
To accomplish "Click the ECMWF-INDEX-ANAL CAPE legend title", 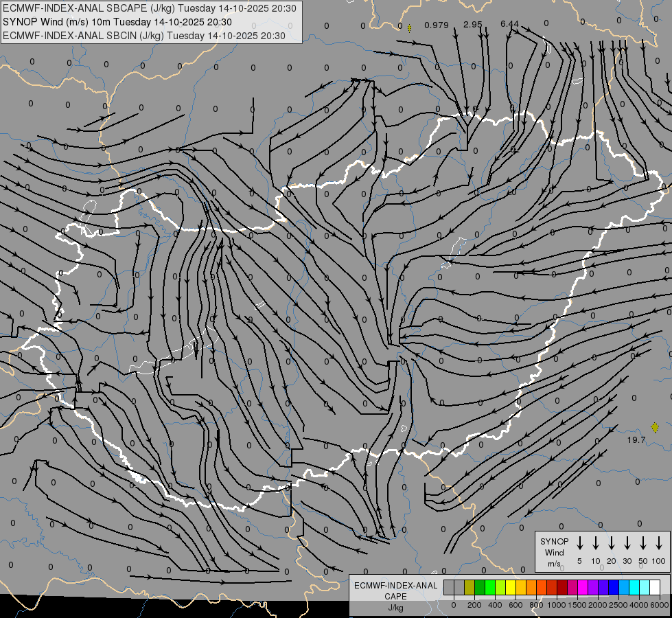I will (x=395, y=591).
